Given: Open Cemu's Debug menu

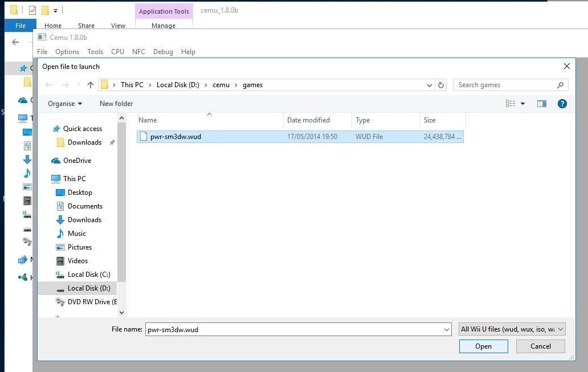Looking at the screenshot, I should [163, 52].
